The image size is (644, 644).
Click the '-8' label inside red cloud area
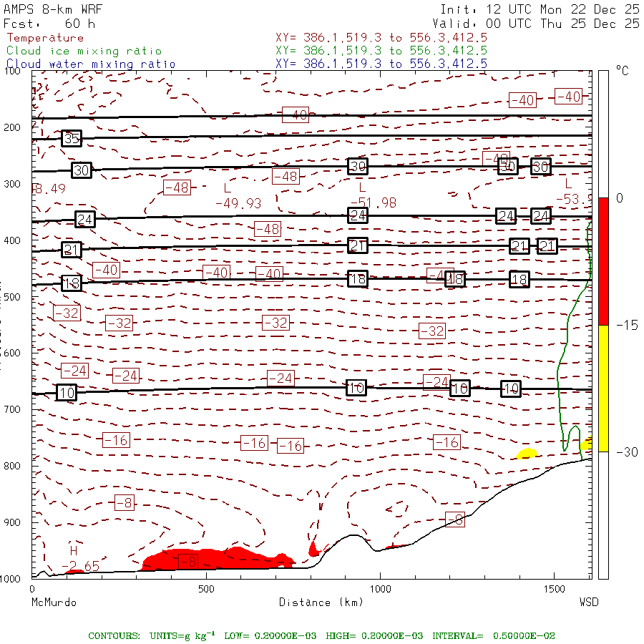pos(188,562)
